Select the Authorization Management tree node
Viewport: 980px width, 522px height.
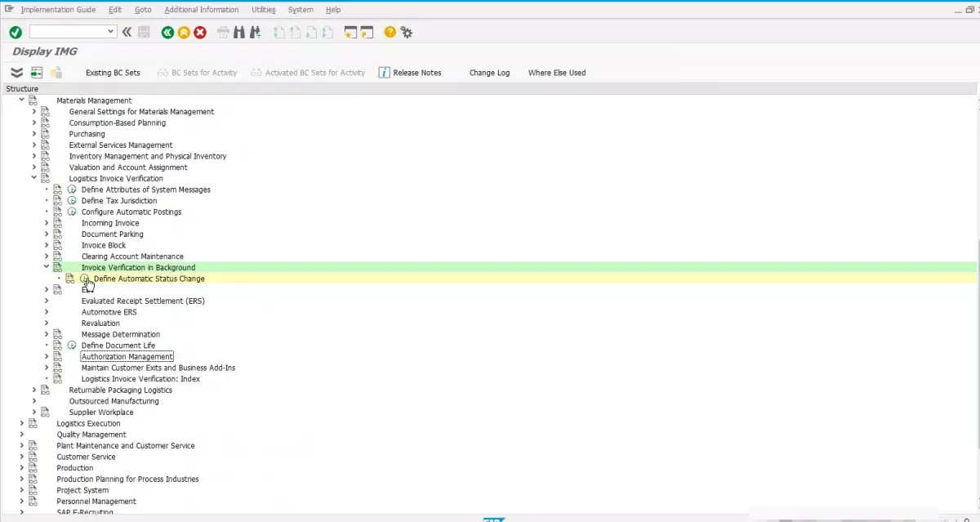[x=127, y=357]
